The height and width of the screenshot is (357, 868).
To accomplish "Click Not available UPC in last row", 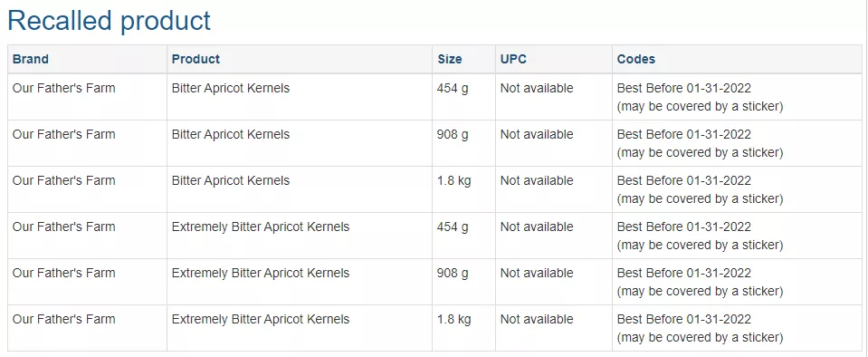I will coord(537,319).
